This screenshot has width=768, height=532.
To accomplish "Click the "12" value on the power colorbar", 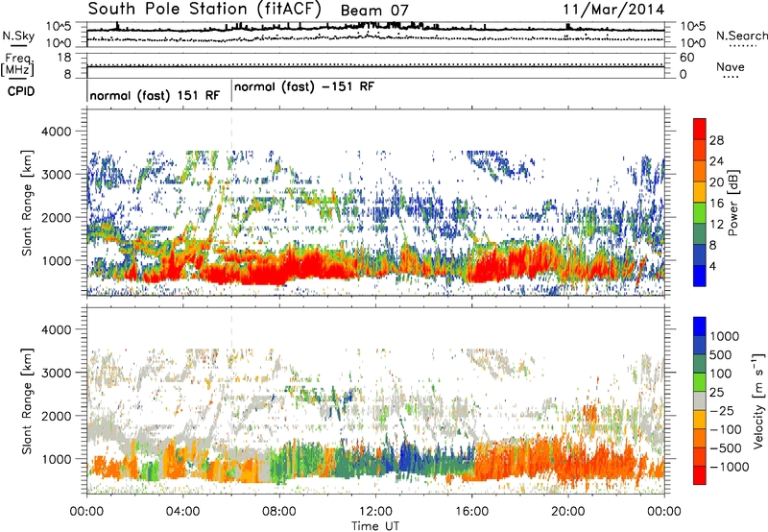I will point(716,225).
